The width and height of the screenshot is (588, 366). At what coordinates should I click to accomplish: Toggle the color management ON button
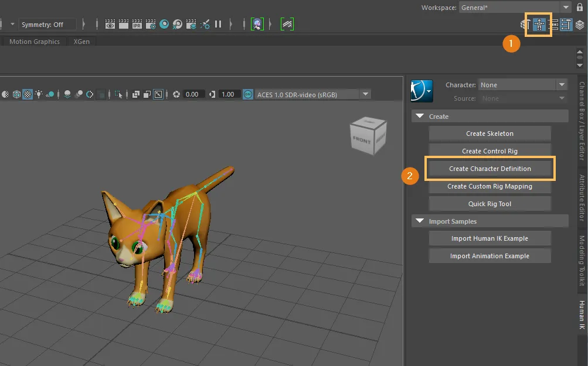coord(248,95)
